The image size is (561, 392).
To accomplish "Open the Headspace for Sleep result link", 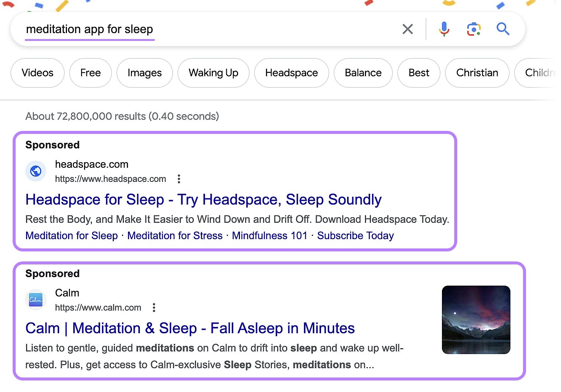I will click(x=203, y=200).
